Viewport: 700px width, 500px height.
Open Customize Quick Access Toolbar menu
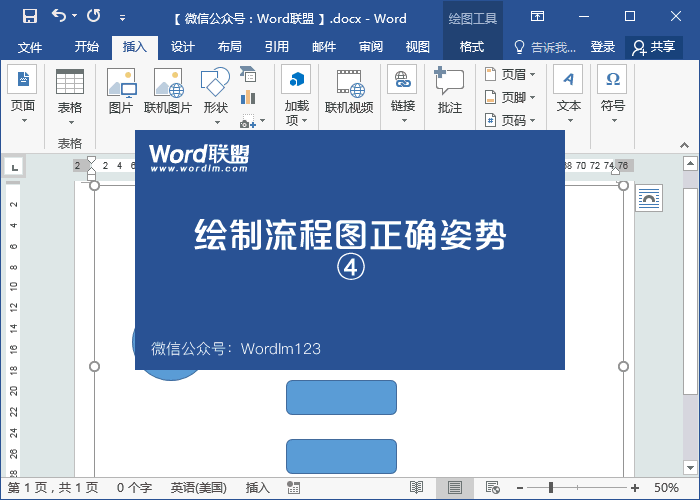122,18
